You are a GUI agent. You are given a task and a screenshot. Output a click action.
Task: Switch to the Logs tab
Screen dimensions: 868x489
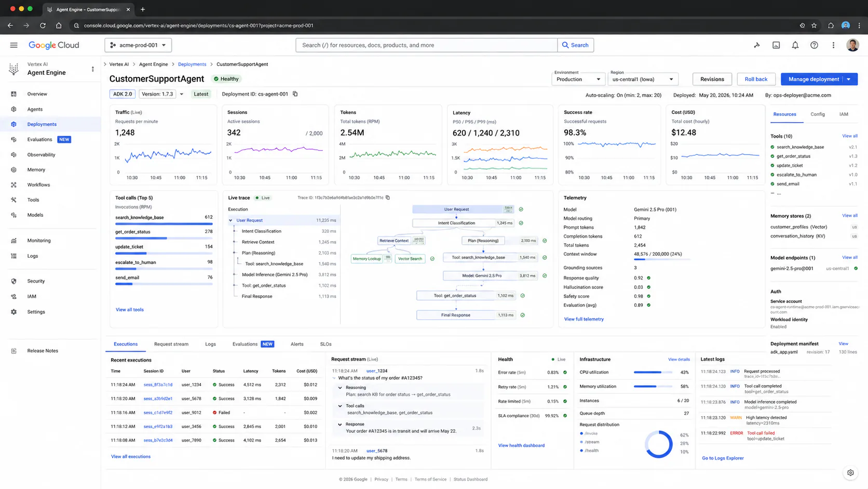(210, 344)
